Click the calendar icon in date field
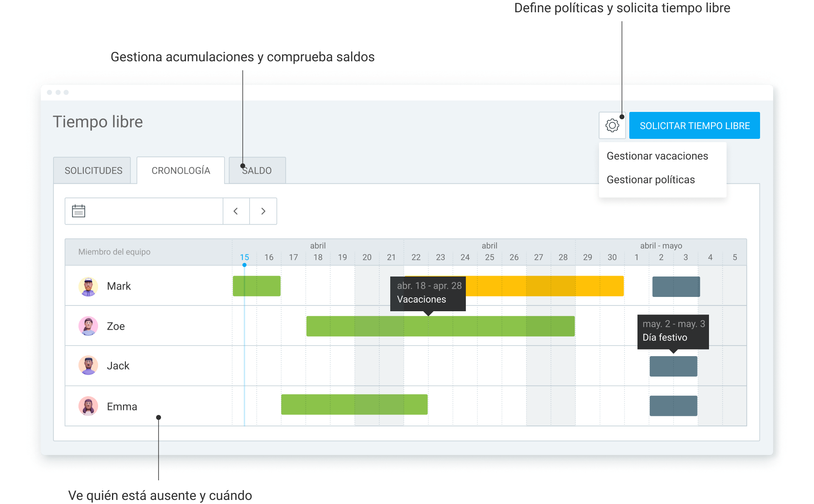Screen dimensions: 814x504 click(x=78, y=211)
